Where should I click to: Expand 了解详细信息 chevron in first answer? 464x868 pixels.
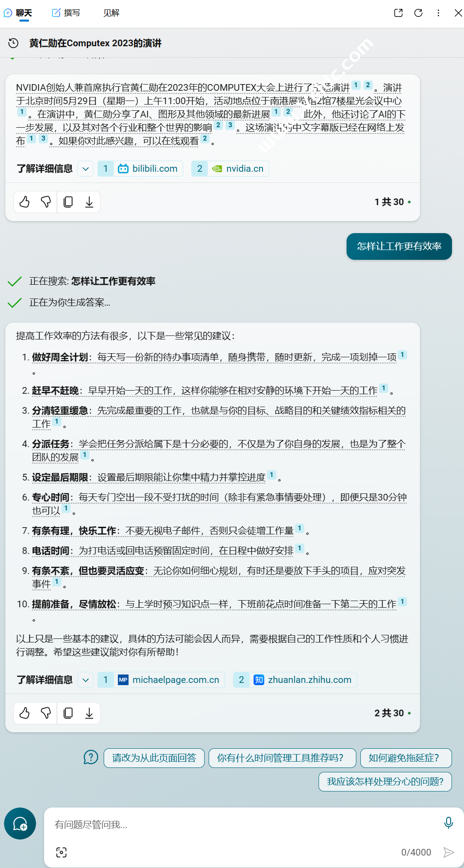85,169
